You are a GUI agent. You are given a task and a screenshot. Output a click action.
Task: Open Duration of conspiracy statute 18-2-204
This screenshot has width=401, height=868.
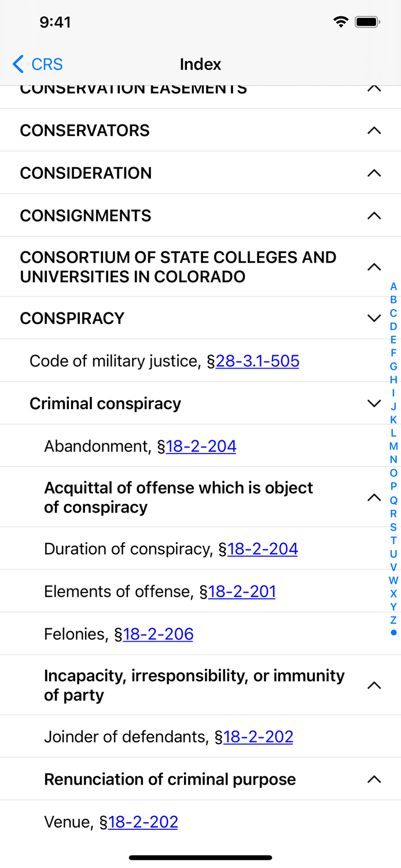(x=262, y=549)
